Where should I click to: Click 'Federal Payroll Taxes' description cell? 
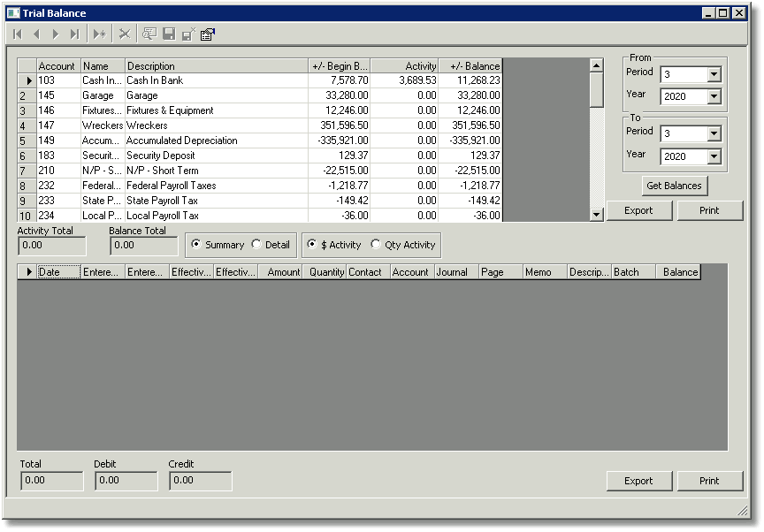point(217,186)
